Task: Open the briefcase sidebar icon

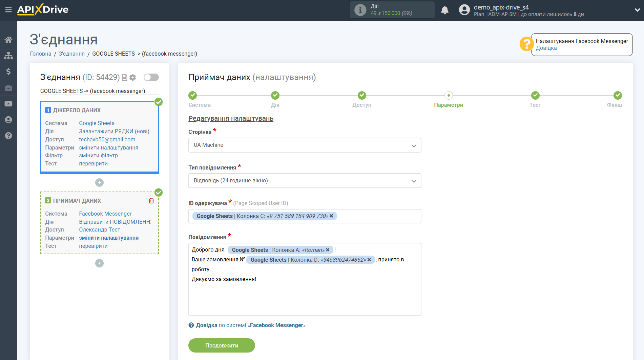Action: [8, 88]
